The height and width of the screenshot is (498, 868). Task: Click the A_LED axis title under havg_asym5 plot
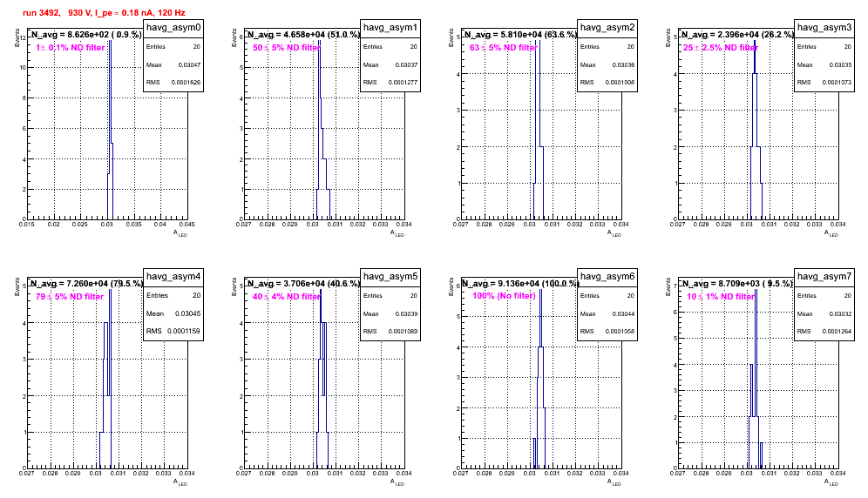tap(397, 482)
